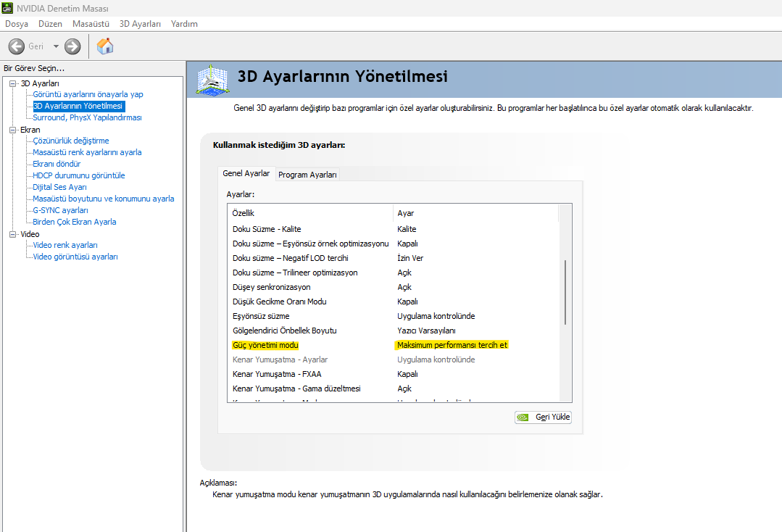This screenshot has height=532, width=782.
Task: Open Çözünürlük değiştirme link
Action: tap(71, 141)
